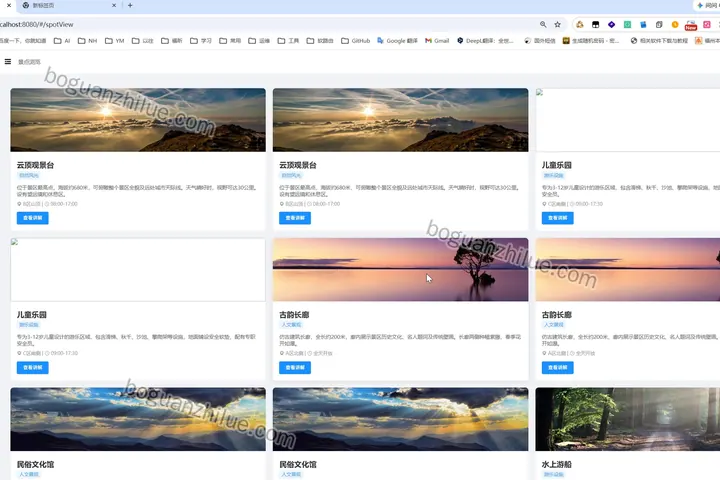Click the tag label under middle 古韵长廊 title
Screen dimensions: 720x480
[291, 325]
